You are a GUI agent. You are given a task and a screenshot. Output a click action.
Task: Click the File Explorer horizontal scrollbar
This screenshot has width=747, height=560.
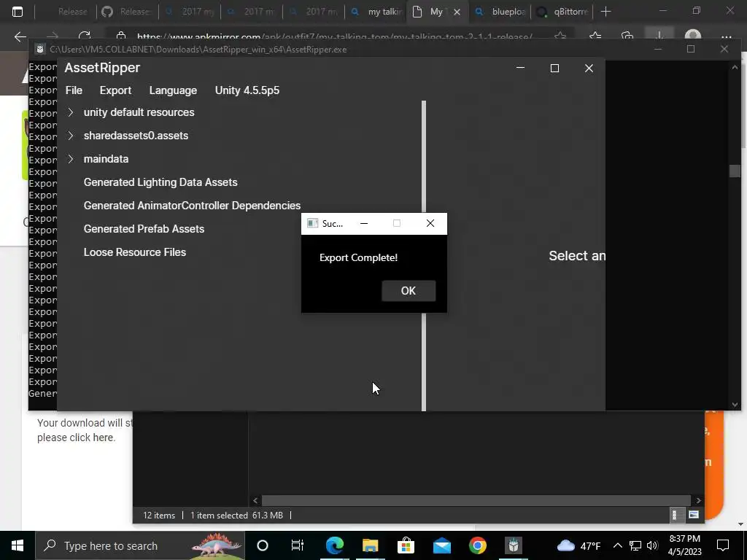tap(476, 500)
